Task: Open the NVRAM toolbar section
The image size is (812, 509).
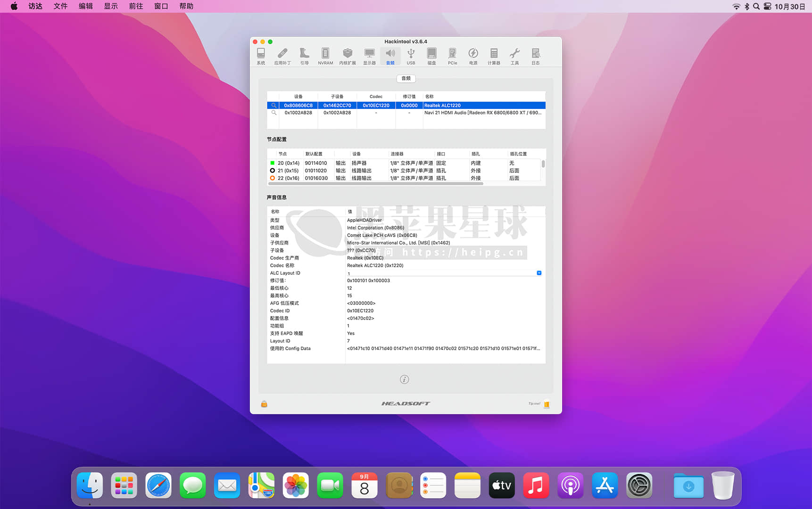Action: 325,56
